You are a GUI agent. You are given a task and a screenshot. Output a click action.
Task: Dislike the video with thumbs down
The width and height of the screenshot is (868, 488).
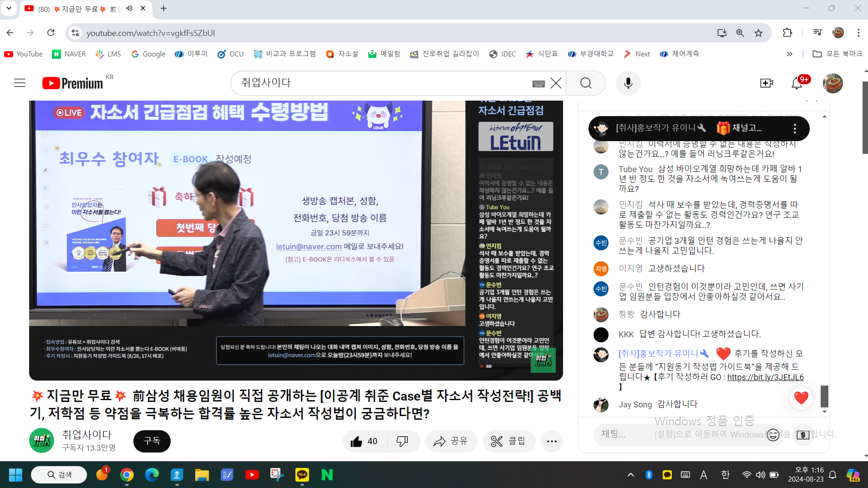tap(402, 441)
